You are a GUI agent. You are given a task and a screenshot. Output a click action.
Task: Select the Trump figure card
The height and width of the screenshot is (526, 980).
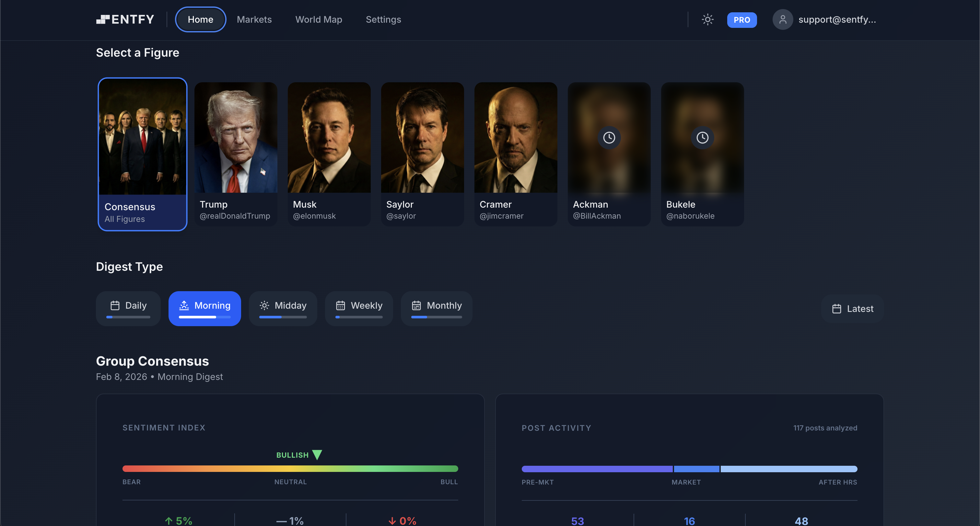pos(236,154)
